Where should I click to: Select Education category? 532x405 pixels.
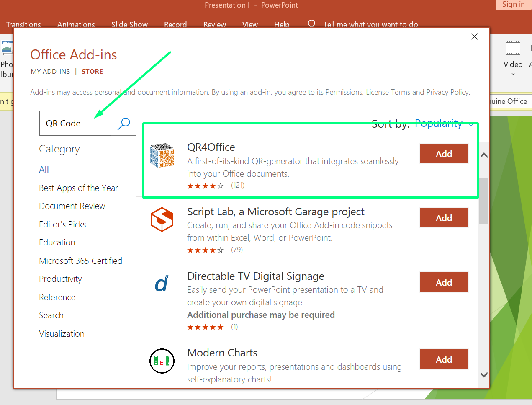tap(57, 242)
